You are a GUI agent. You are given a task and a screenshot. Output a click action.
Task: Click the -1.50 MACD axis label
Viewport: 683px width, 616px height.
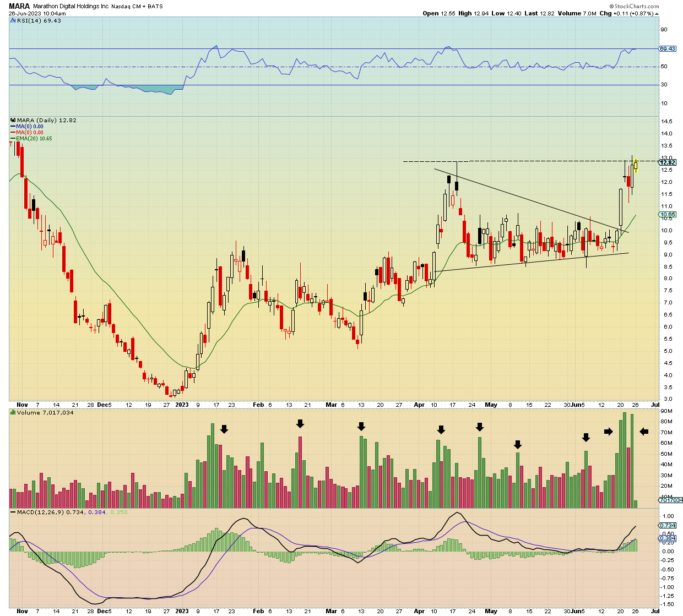668,605
